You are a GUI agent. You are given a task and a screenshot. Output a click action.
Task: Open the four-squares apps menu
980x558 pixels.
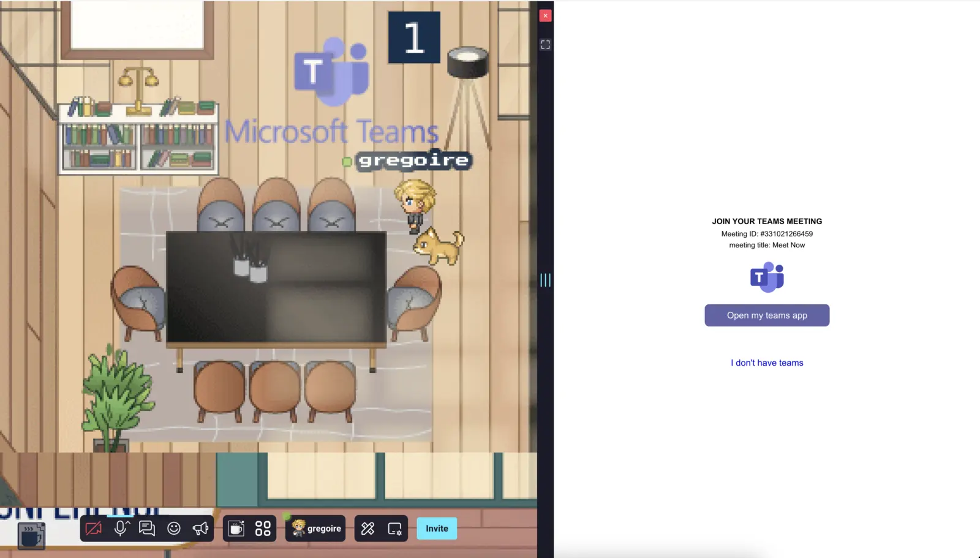click(263, 529)
